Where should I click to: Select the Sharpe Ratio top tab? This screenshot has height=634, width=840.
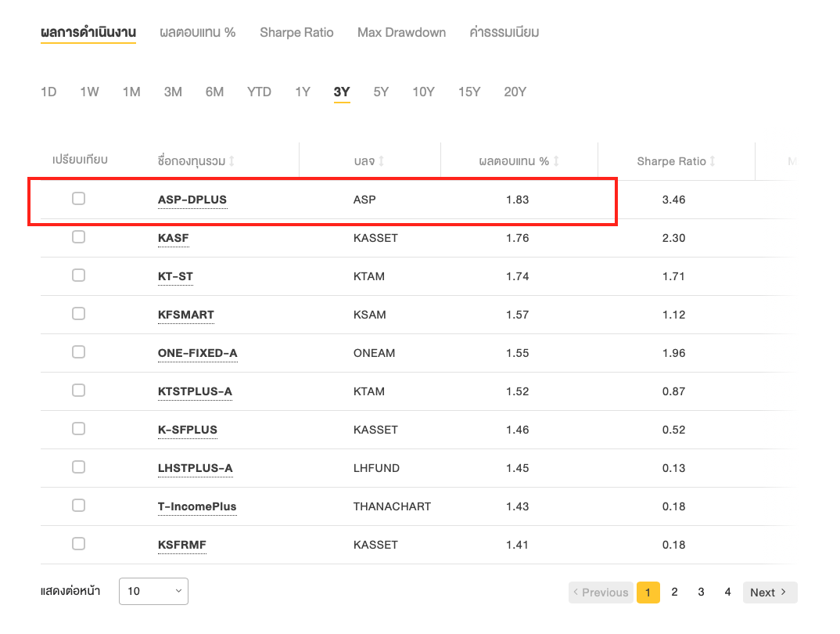[x=296, y=33]
